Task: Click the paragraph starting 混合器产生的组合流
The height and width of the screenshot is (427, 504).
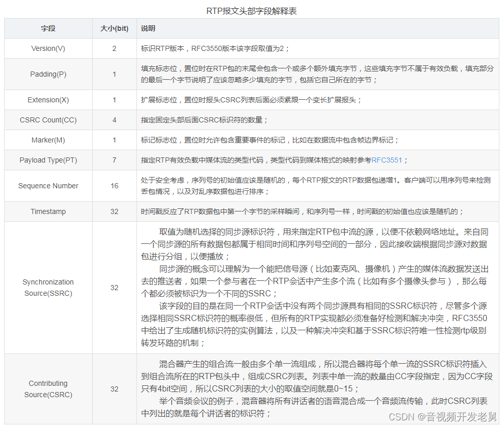Action: [x=317, y=377]
